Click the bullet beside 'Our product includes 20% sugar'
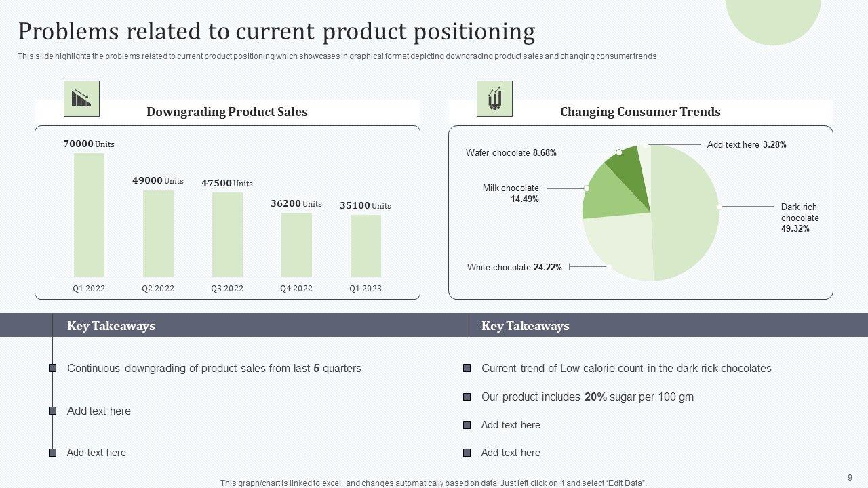 pyautogui.click(x=467, y=397)
